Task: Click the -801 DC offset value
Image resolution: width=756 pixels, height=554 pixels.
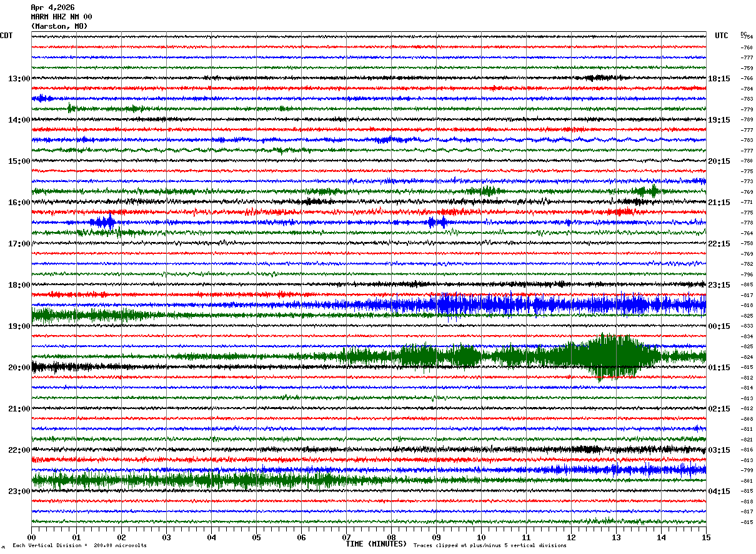Action: coord(747,481)
